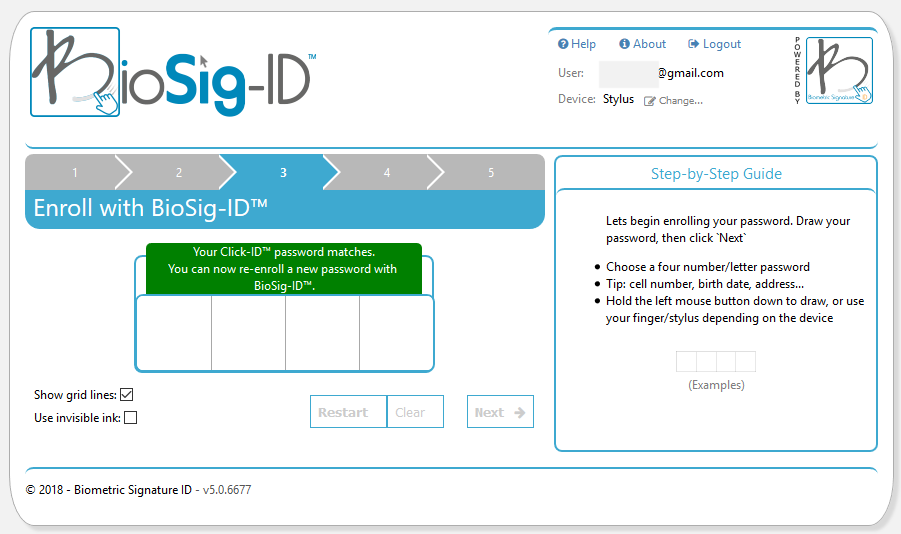901x534 pixels.
Task: Click the fourth signature drawing cell
Action: pyautogui.click(x=396, y=333)
